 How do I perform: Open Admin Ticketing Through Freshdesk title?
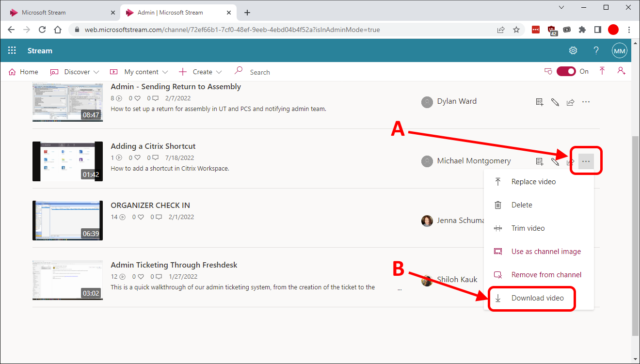[174, 265]
